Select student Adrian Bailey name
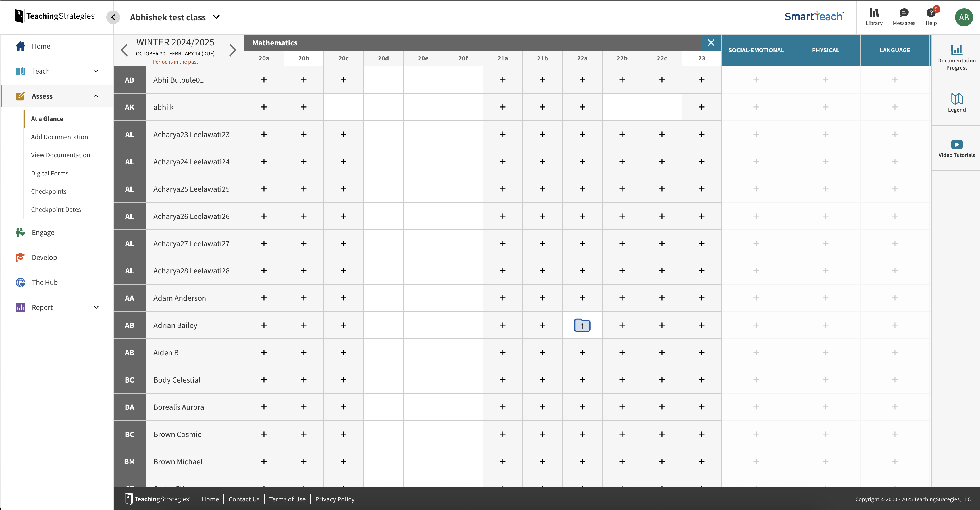The width and height of the screenshot is (980, 510). 175,325
